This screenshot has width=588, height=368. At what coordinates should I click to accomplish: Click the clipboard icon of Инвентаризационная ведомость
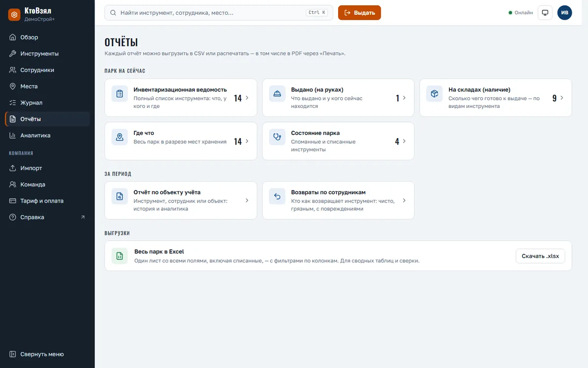[120, 94]
